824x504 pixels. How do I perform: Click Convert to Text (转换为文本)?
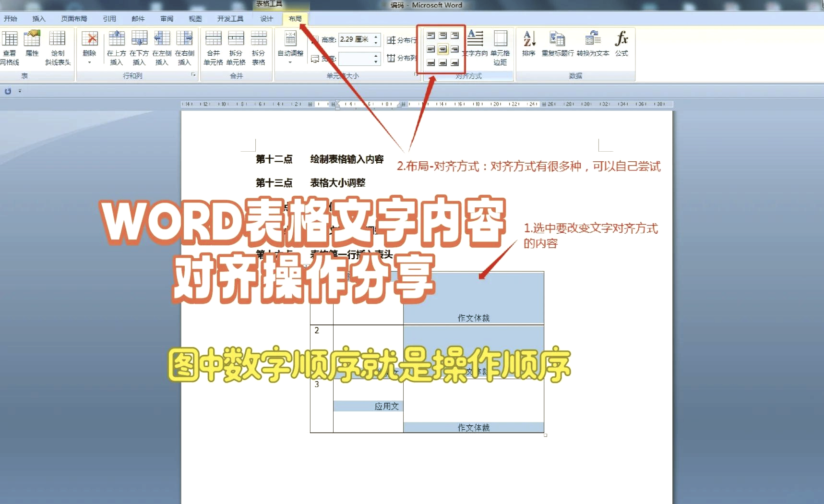[x=593, y=44]
